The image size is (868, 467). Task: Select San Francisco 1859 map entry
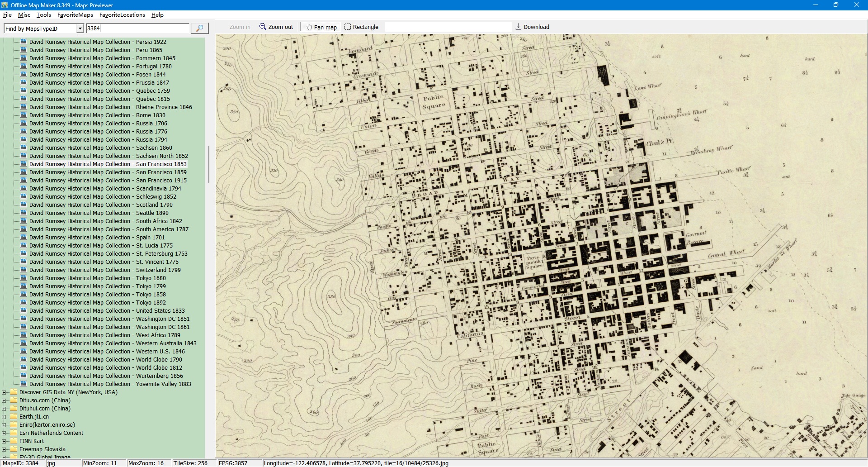pos(108,172)
